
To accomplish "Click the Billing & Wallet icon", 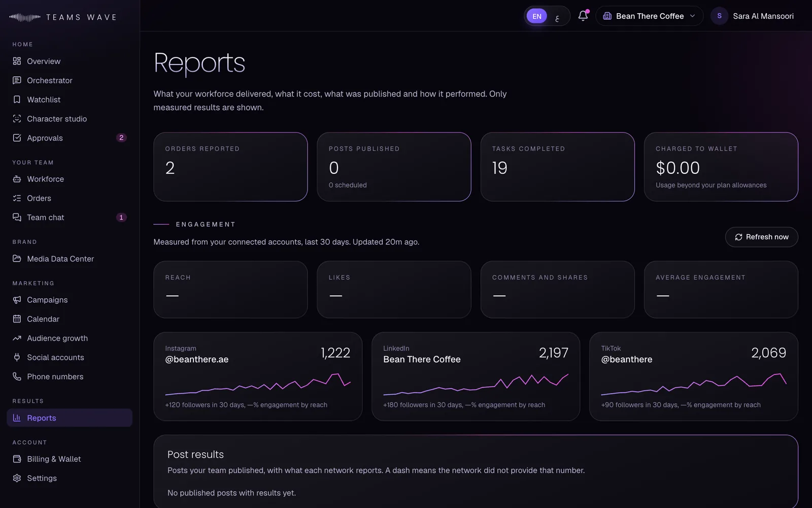I will [x=17, y=459].
